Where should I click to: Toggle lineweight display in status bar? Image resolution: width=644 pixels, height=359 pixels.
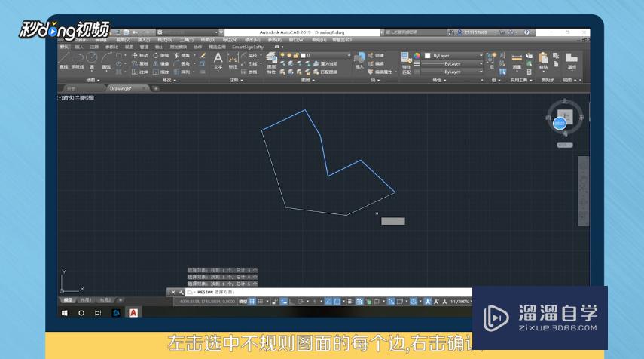pos(350,302)
